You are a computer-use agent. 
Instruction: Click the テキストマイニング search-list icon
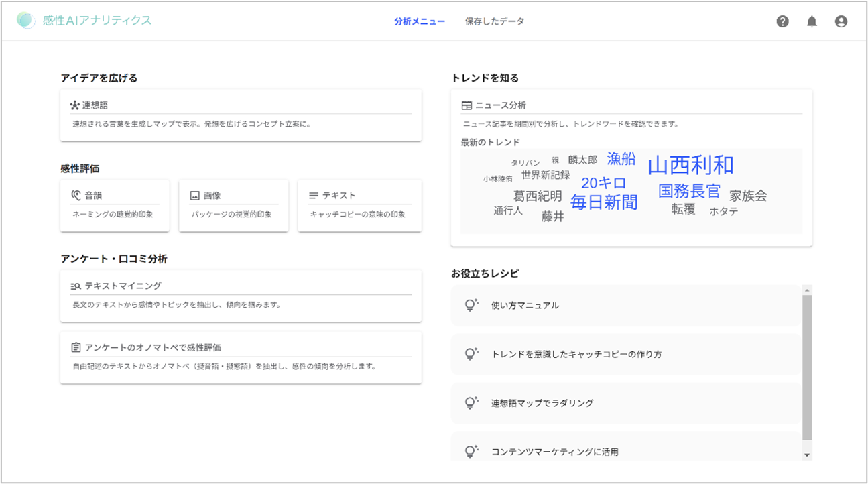point(76,286)
